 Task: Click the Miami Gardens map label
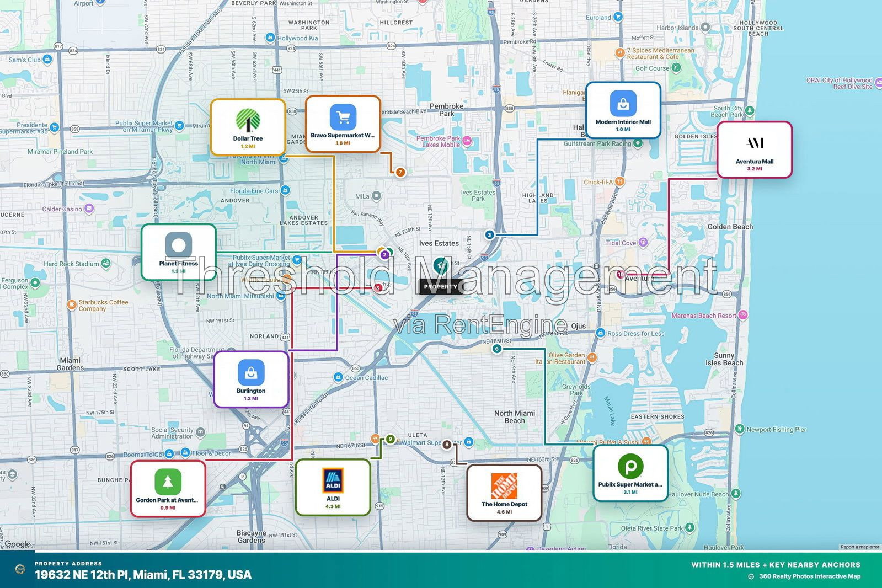(70, 364)
